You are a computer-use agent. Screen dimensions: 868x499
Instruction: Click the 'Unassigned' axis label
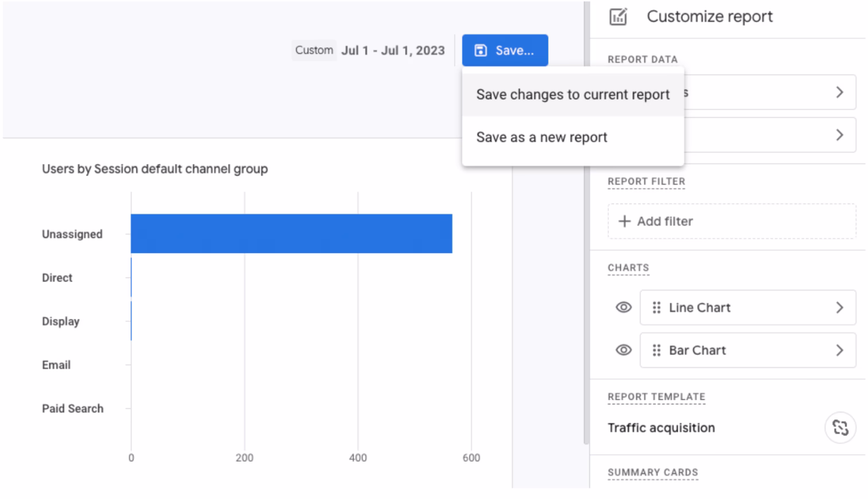[x=72, y=234]
